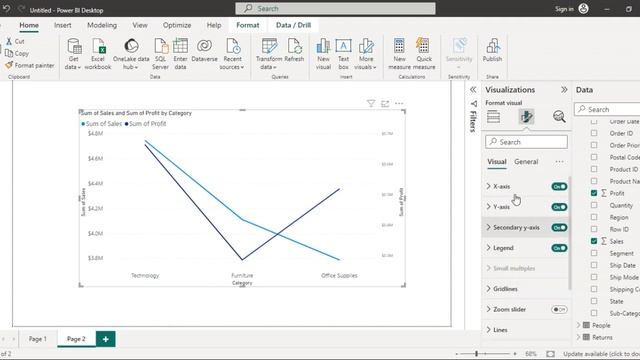
Task: Click the Cut scissors icon
Action: pyautogui.click(x=9, y=41)
